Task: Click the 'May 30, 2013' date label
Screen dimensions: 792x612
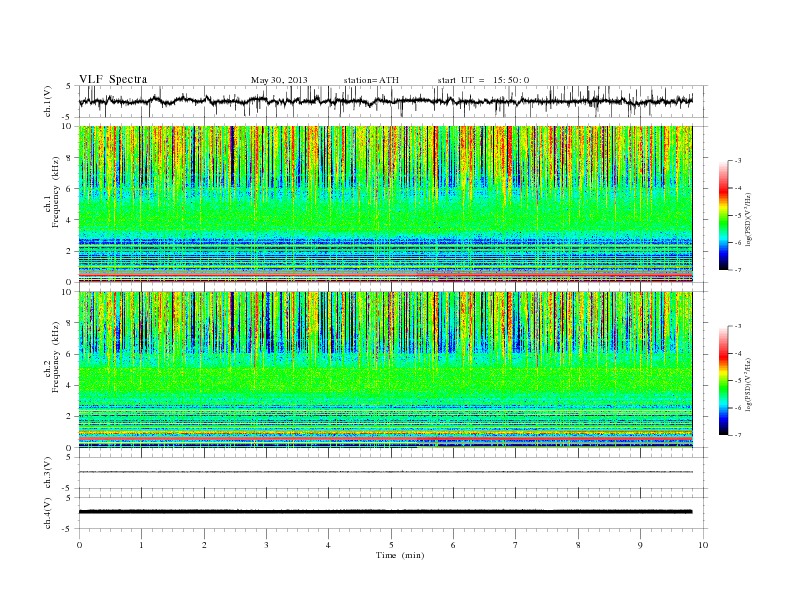Action: 279,80
